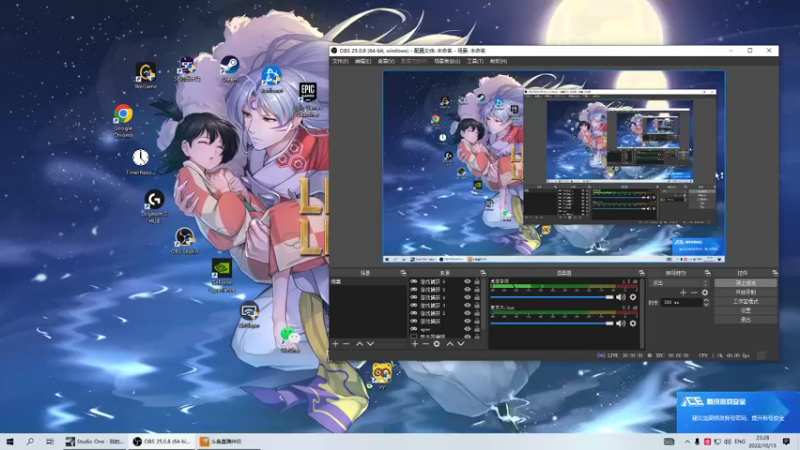Lock the 游戏捕获 5 source
The width and height of the screenshot is (800, 450).
click(x=477, y=289)
